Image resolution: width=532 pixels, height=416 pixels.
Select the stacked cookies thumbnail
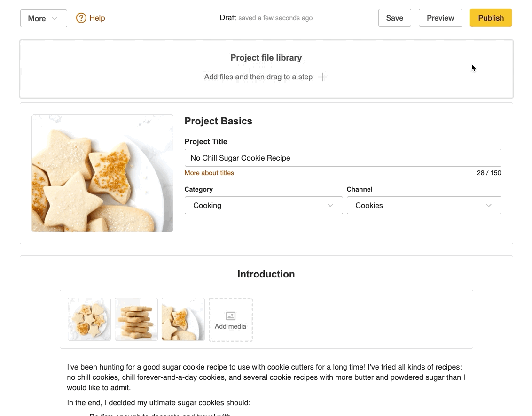pos(136,319)
